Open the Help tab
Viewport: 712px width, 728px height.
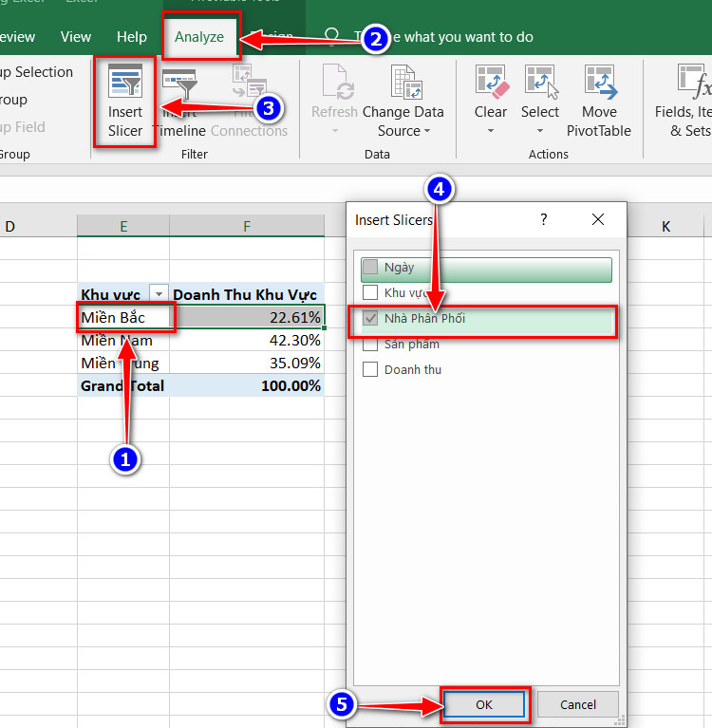pos(132,37)
